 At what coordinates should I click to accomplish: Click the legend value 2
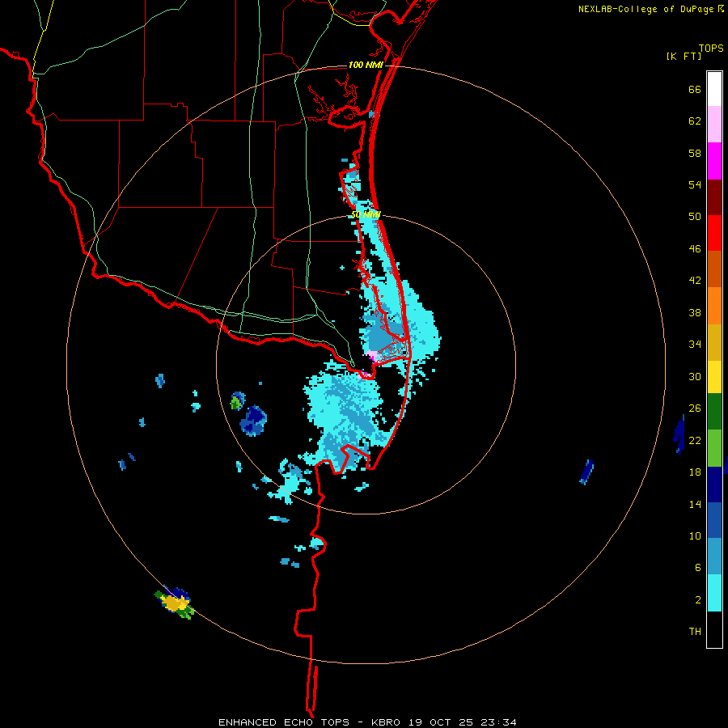click(x=698, y=600)
